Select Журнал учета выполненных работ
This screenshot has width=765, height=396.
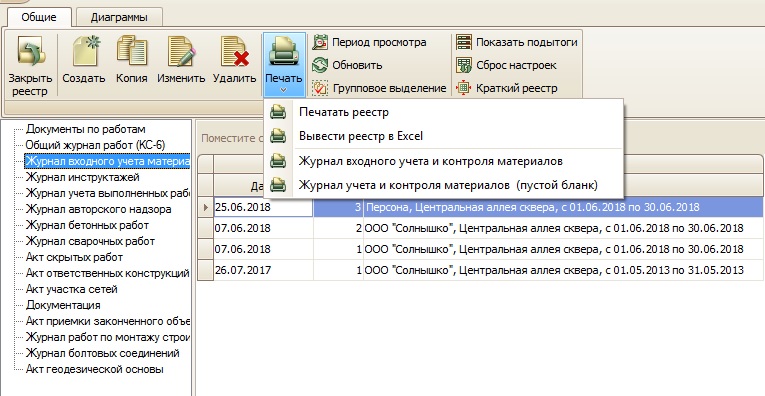click(x=107, y=193)
